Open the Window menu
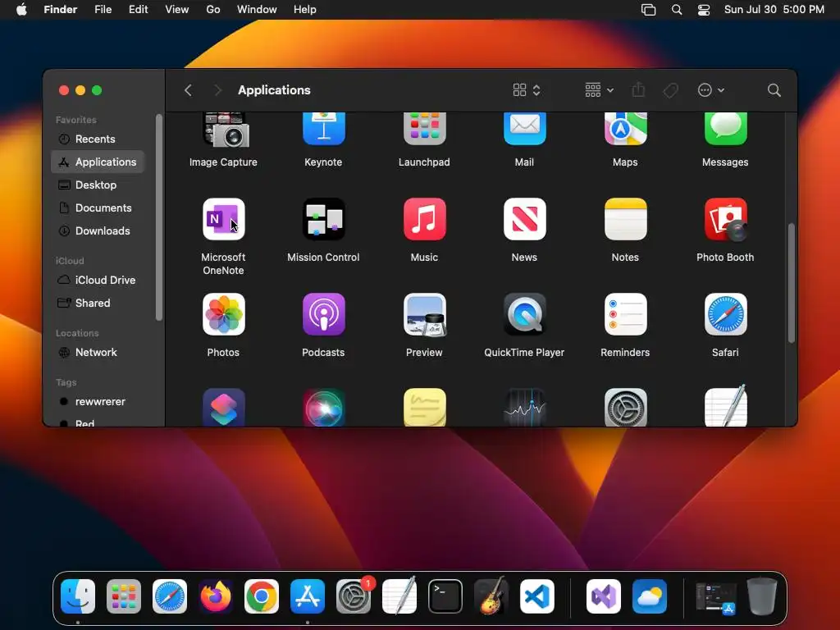Screen dimensions: 840x630 click(257, 10)
